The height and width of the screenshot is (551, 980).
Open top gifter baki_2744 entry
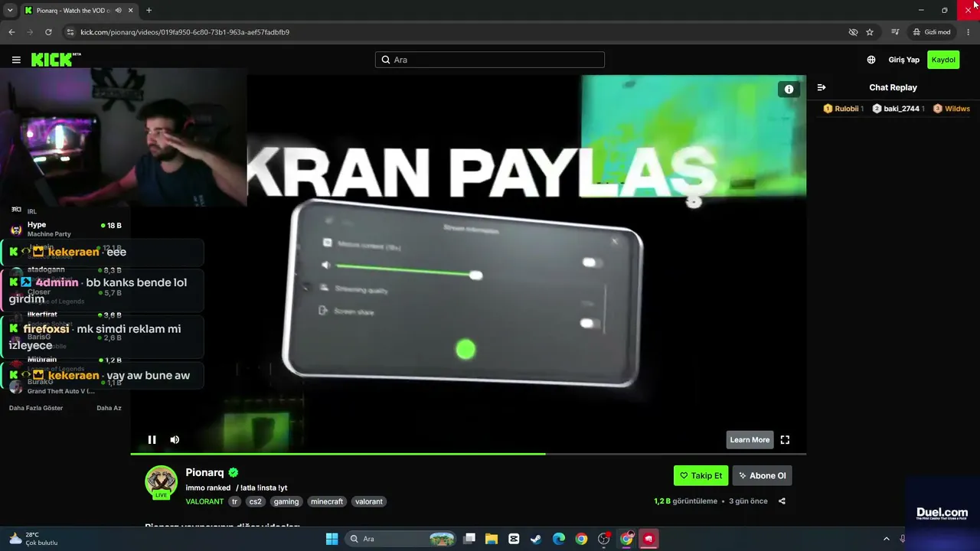pos(897,109)
